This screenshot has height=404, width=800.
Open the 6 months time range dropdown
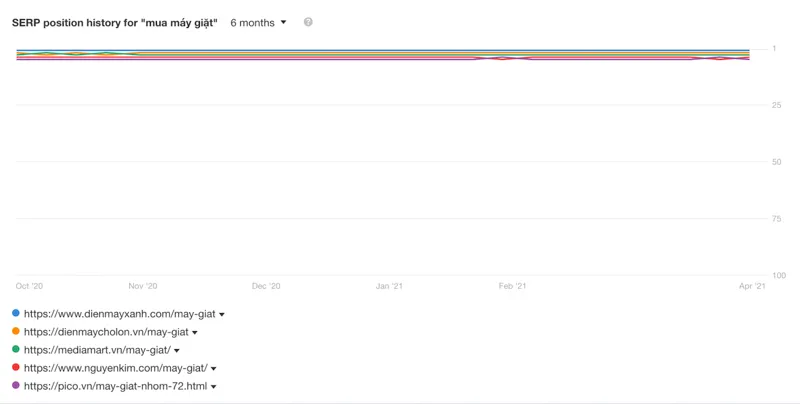click(258, 22)
